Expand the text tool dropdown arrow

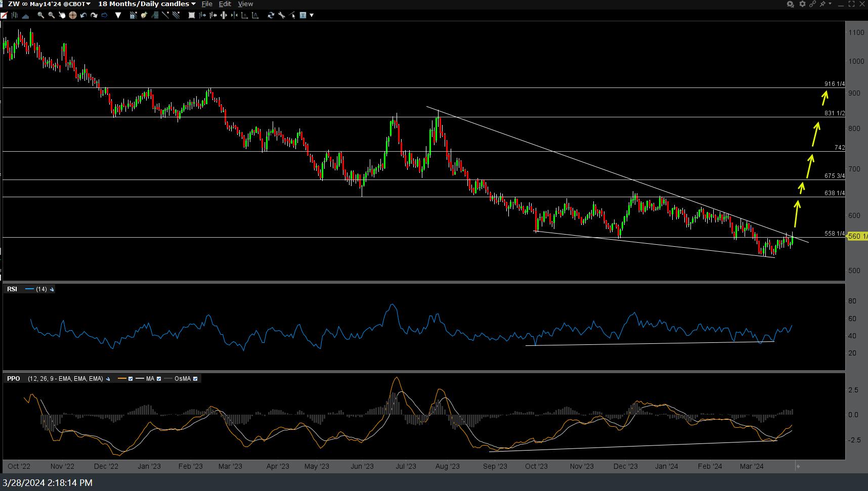point(311,15)
